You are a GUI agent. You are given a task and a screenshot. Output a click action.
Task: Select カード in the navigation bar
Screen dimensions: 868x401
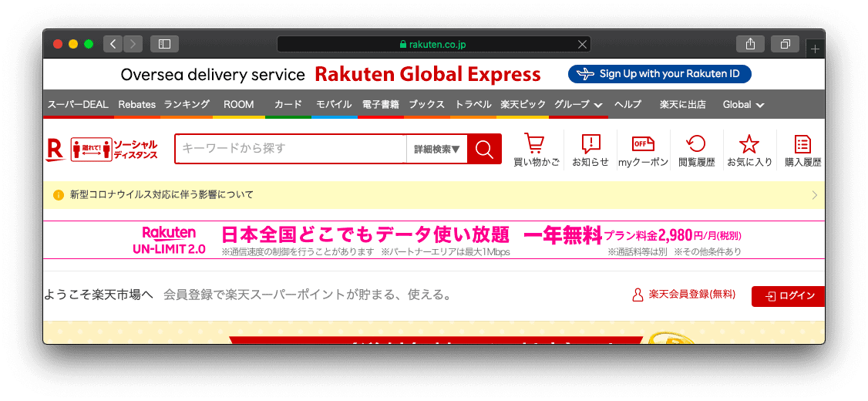(288, 104)
